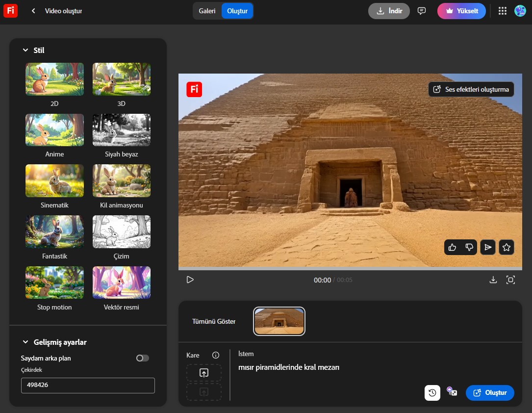
Task: Switch to the Galeri tab
Action: pos(207,11)
